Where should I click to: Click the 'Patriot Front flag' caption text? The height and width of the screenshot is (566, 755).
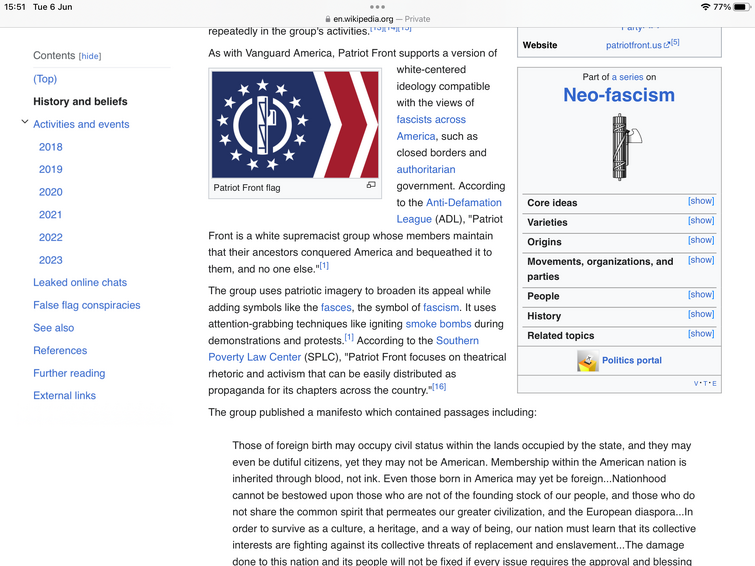[x=247, y=188]
